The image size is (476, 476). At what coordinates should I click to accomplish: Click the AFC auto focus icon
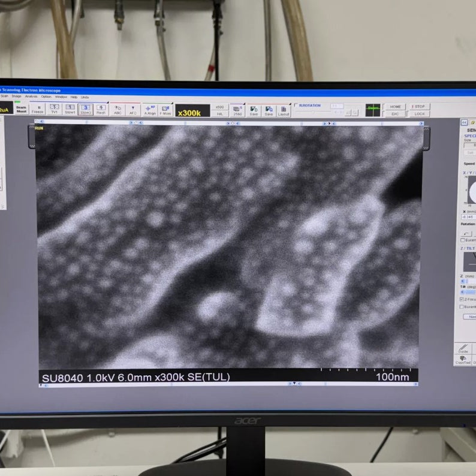[x=133, y=110]
